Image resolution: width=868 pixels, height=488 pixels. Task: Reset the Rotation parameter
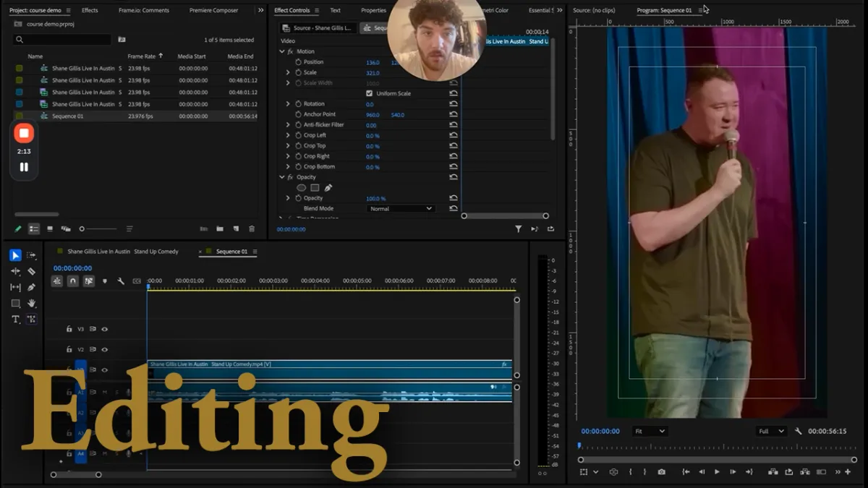(x=454, y=104)
